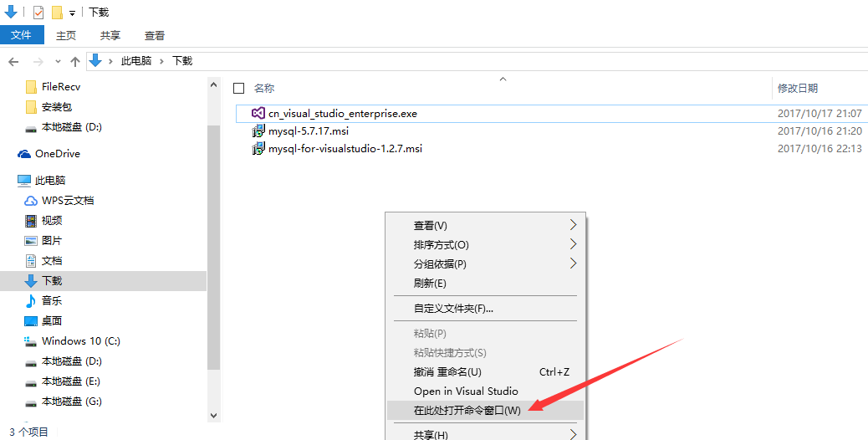Click the navigation pane scrollbar thumb
This screenshot has height=440, width=868.
tap(214, 248)
